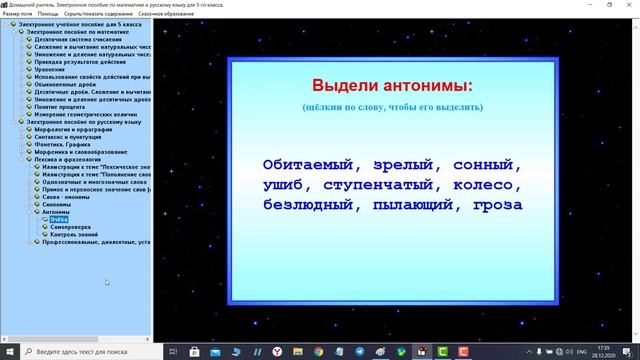Open the notification center
This screenshot has height=360, width=640.
click(x=627, y=351)
